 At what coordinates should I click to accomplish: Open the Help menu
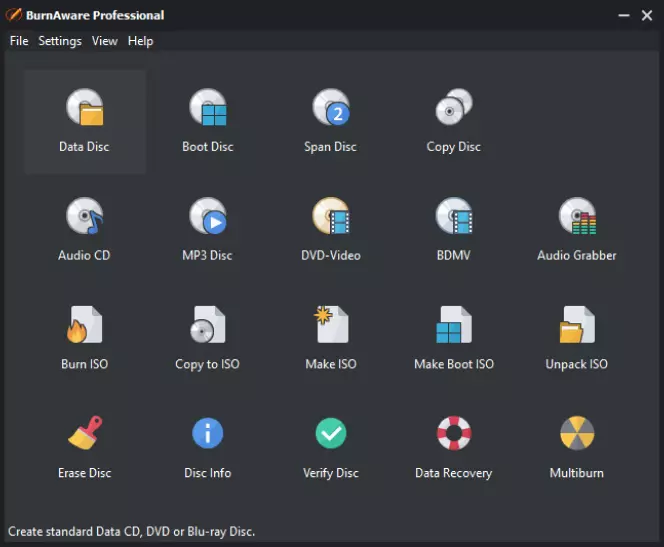(141, 41)
